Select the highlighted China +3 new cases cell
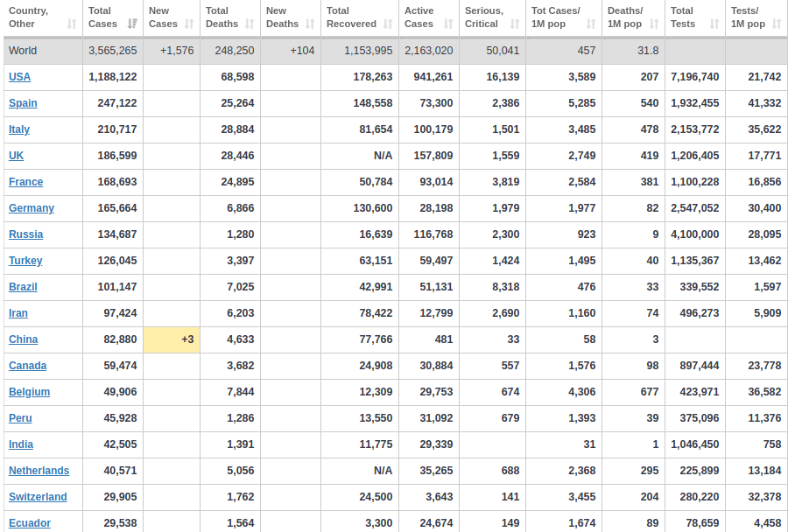The image size is (788, 532). coord(172,339)
